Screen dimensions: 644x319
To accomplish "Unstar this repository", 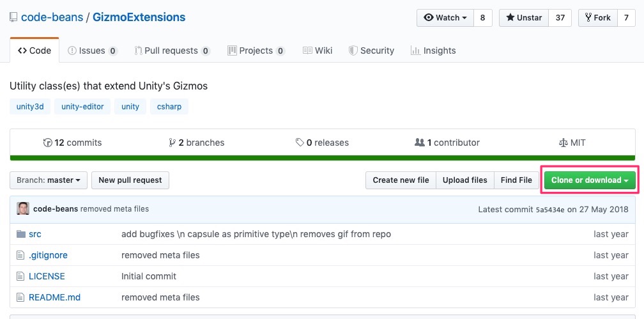I will coord(524,18).
